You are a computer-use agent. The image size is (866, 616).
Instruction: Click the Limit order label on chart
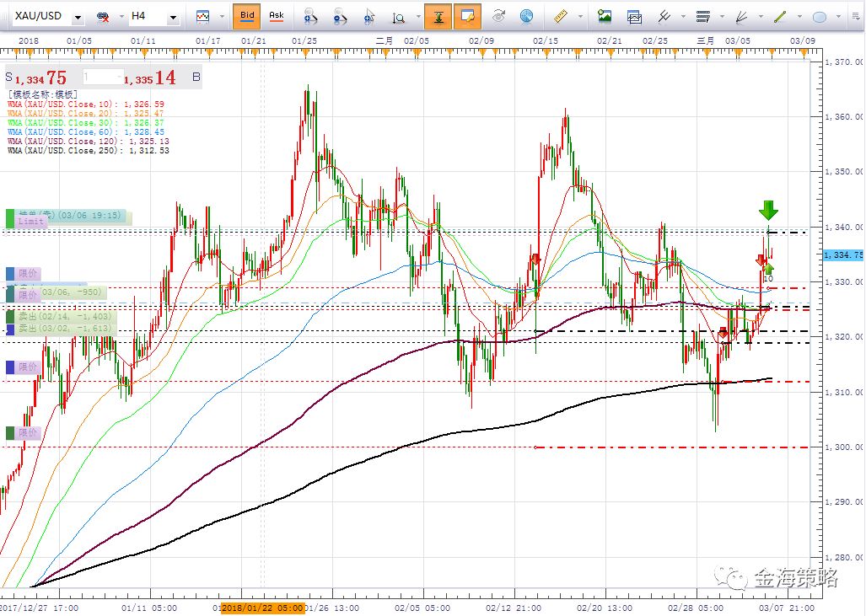coord(31,221)
